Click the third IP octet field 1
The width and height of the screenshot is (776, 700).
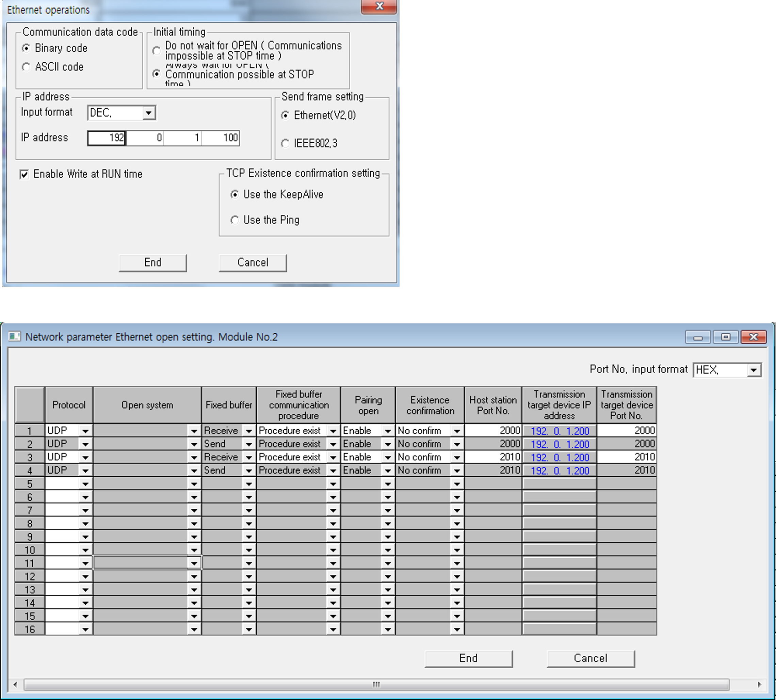click(x=183, y=138)
